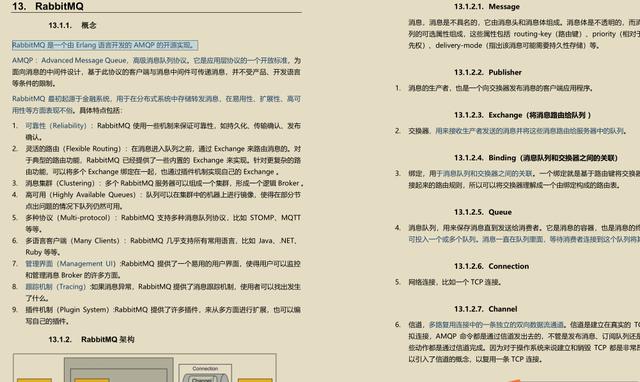Viewport: 640px width, 382px height.
Task: Click the word 'delivery-mode' in Message paragraph
Action: [x=458, y=45]
